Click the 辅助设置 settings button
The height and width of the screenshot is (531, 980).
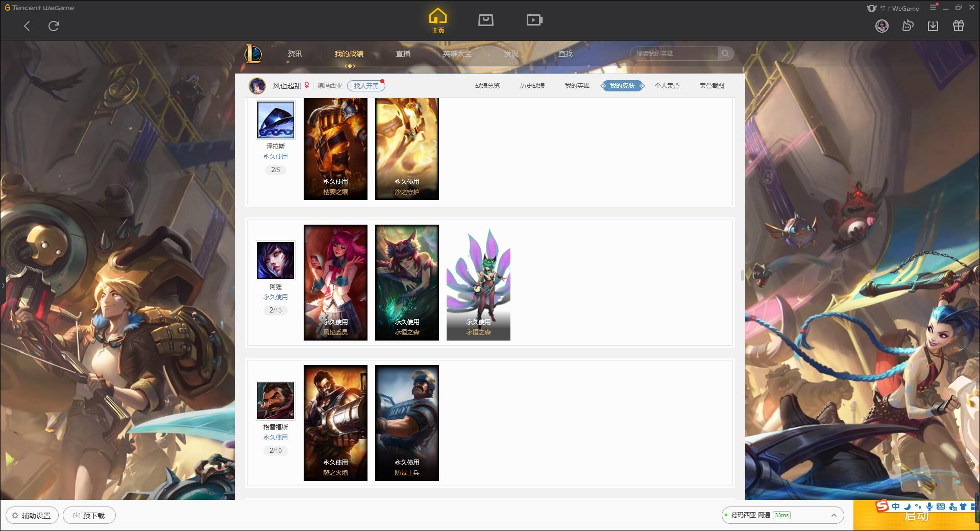pyautogui.click(x=32, y=516)
